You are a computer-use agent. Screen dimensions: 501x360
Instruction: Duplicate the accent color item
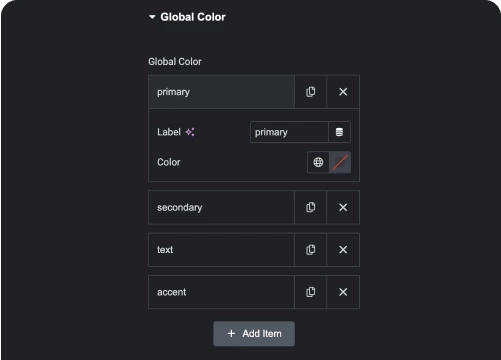pyautogui.click(x=311, y=292)
